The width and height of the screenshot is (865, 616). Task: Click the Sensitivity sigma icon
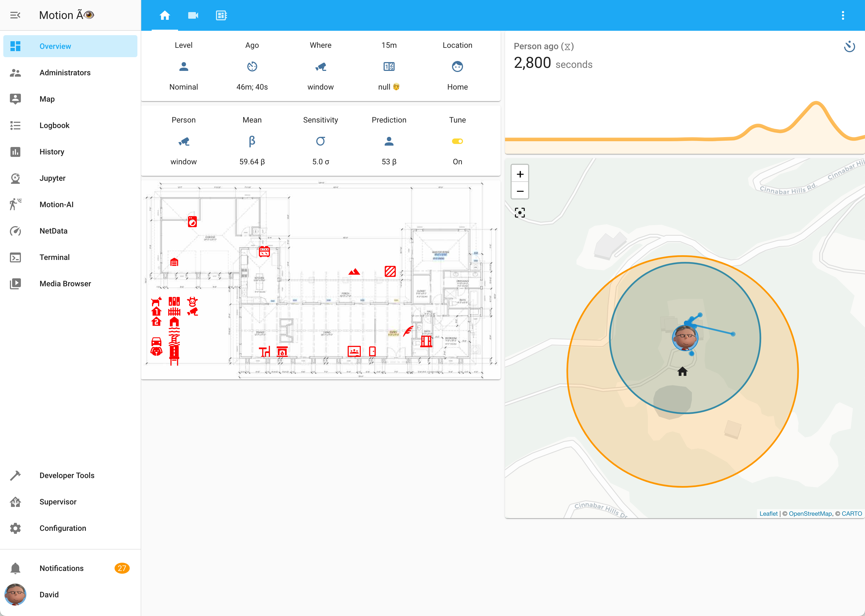tap(320, 141)
